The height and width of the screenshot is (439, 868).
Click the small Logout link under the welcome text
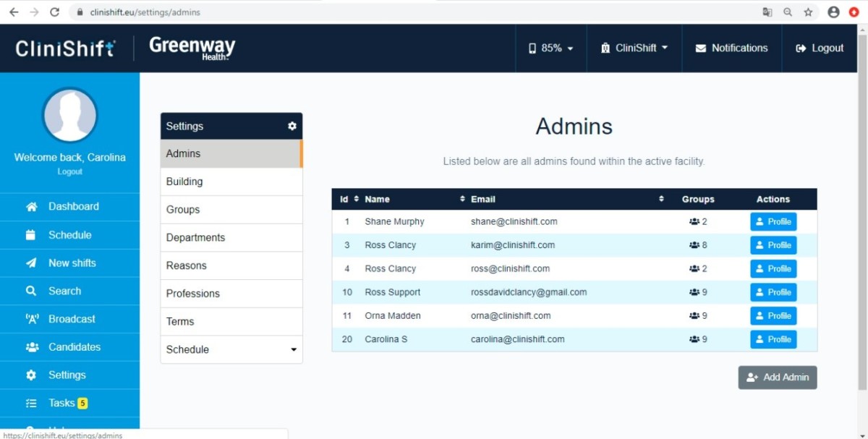pos(70,171)
